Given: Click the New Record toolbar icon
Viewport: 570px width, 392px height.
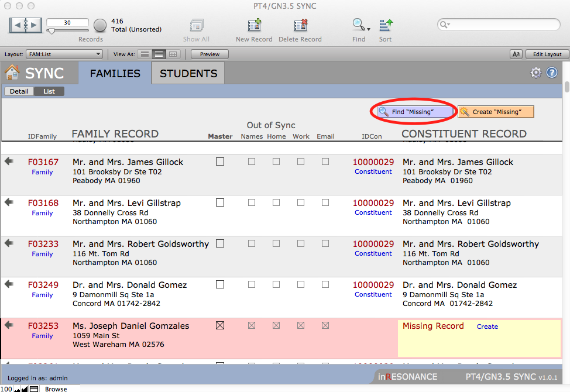Looking at the screenshot, I should point(254,26).
